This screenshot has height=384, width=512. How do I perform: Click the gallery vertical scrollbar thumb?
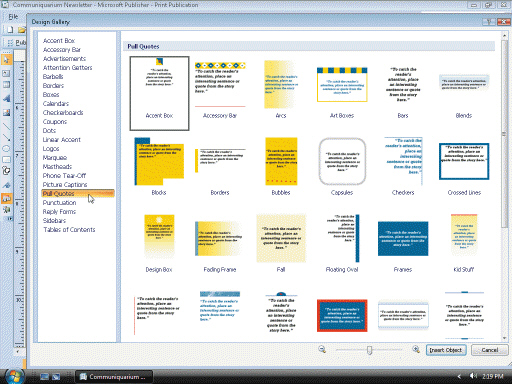504,133
